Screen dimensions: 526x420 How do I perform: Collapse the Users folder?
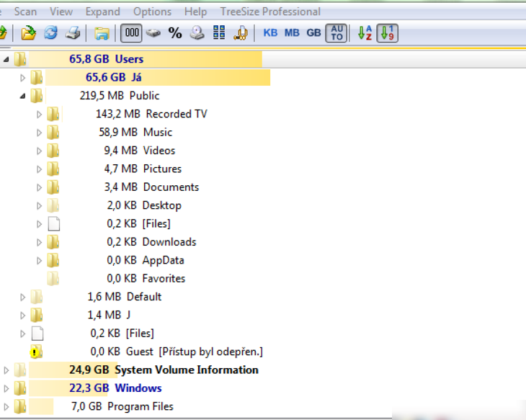pyautogui.click(x=6, y=60)
